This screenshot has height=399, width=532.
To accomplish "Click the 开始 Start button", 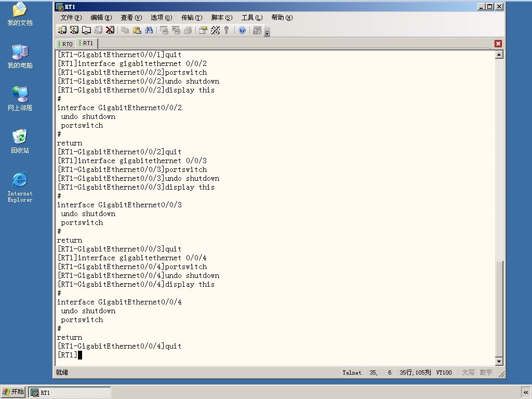I will click(x=13, y=392).
